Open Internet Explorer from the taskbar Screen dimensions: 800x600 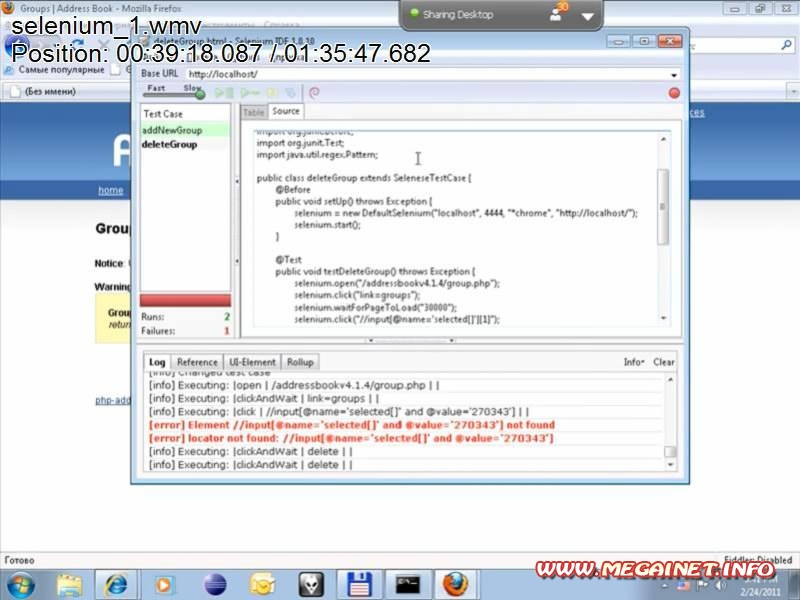116,585
